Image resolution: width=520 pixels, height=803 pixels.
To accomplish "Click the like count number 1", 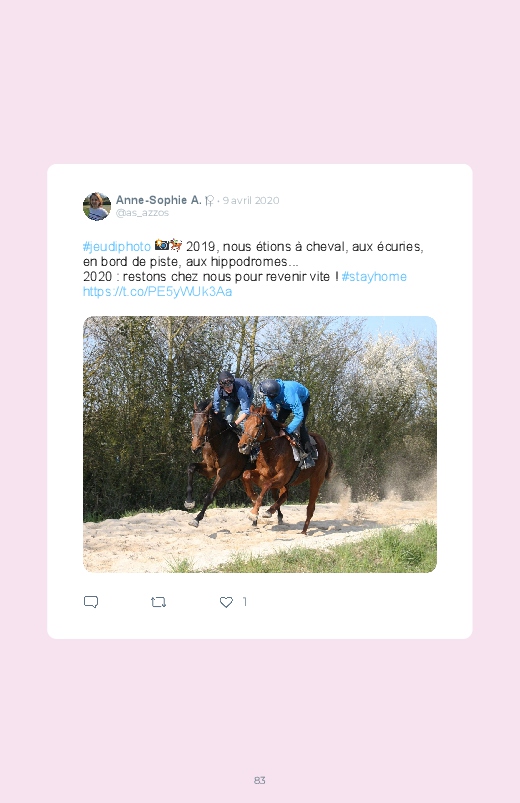I will [x=244, y=602].
